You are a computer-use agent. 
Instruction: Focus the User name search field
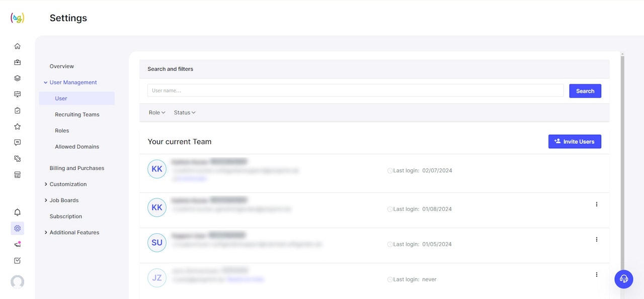(355, 90)
